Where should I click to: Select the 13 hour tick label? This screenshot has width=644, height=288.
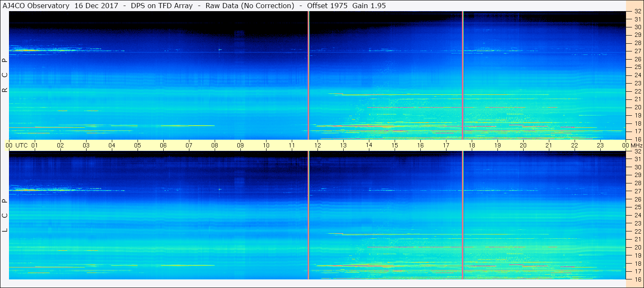point(343,145)
